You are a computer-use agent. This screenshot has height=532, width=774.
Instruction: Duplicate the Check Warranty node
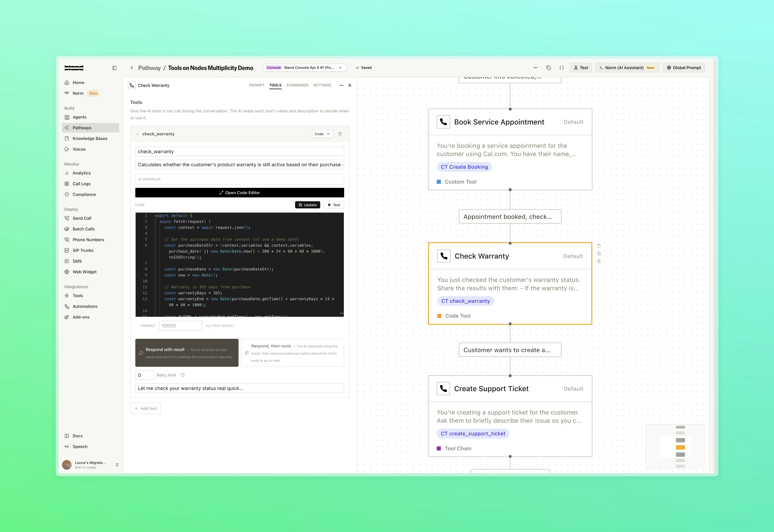[x=599, y=253]
